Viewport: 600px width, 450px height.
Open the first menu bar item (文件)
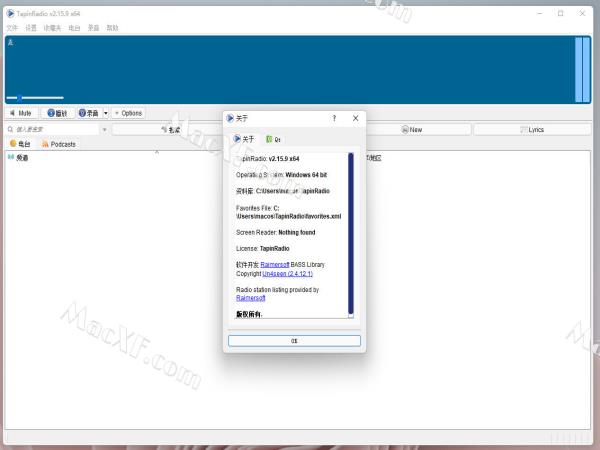click(x=12, y=28)
